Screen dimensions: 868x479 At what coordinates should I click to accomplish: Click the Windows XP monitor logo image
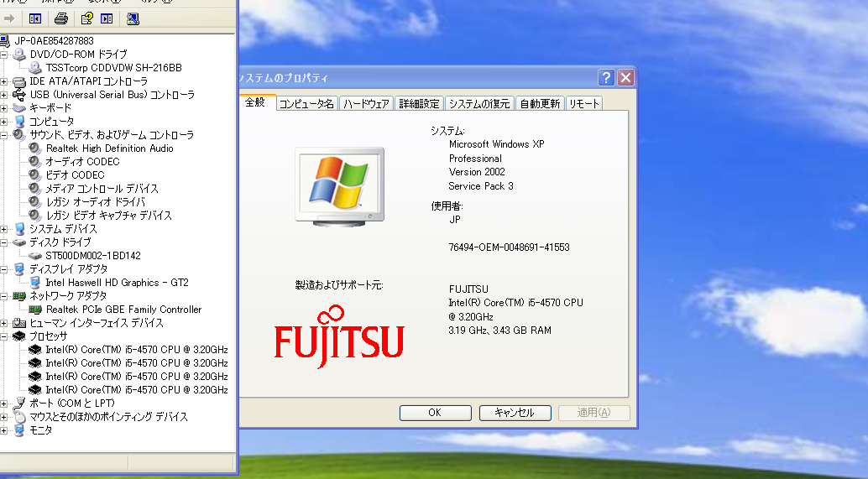click(339, 187)
